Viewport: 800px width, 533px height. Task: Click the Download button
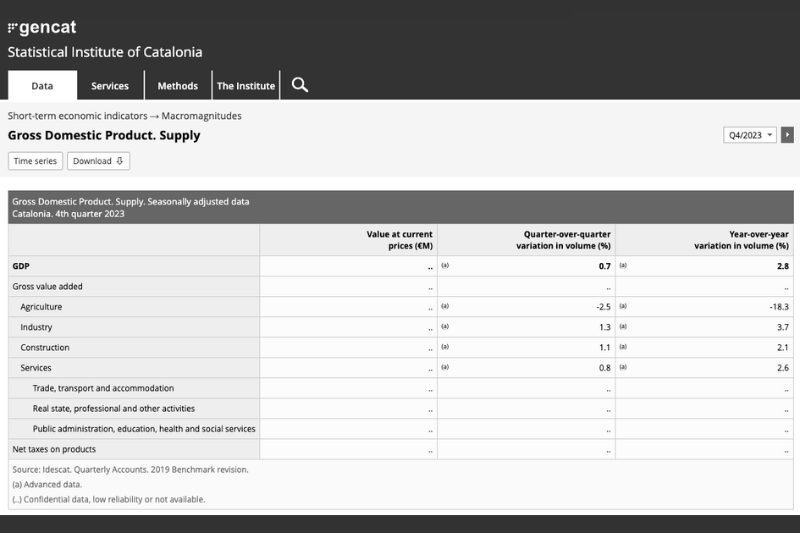point(98,161)
